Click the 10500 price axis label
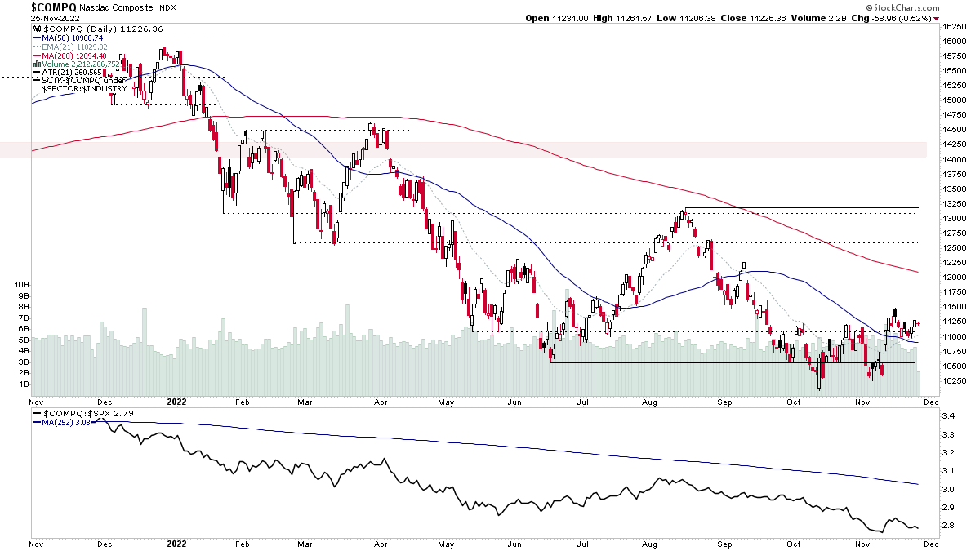The height and width of the screenshot is (551, 980). tap(954, 366)
